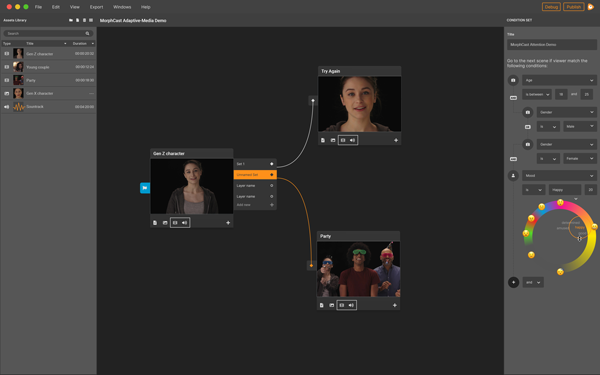Click the blue start flag on Gen Z character

click(145, 188)
